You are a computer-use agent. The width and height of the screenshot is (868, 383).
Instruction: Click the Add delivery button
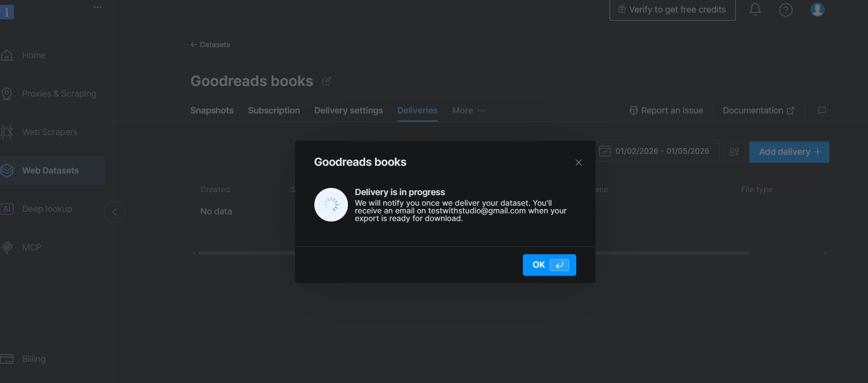pyautogui.click(x=789, y=152)
